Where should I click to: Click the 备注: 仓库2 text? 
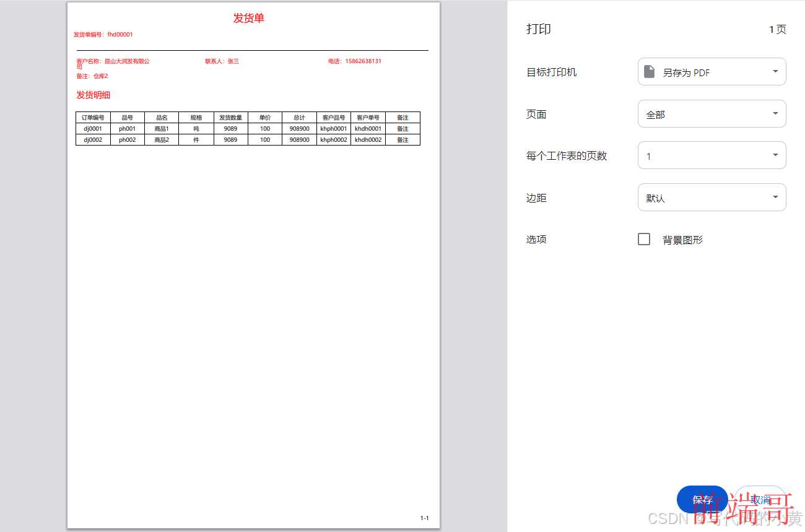pos(92,76)
